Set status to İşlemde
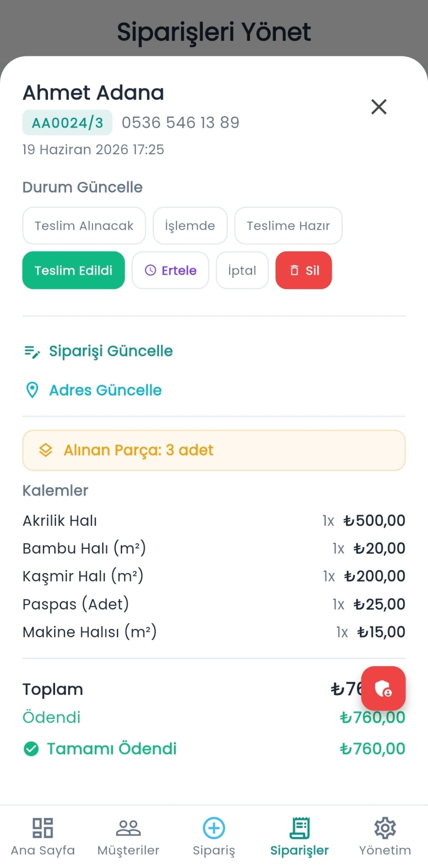The width and height of the screenshot is (428, 868). coord(190,225)
